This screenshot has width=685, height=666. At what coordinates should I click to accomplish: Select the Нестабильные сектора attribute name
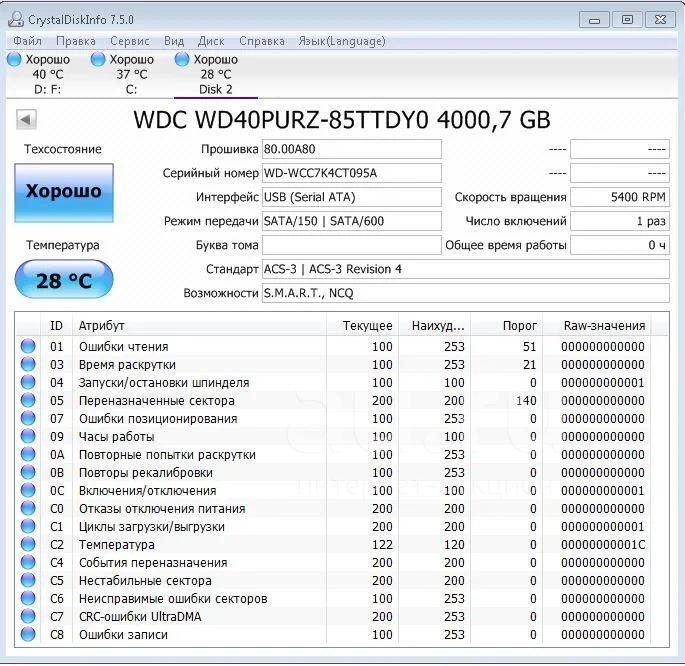[x=145, y=581]
